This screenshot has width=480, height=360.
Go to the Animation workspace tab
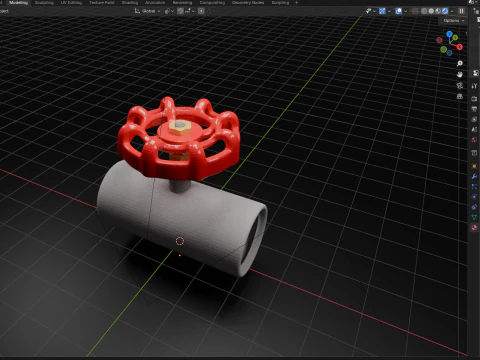coord(155,3)
